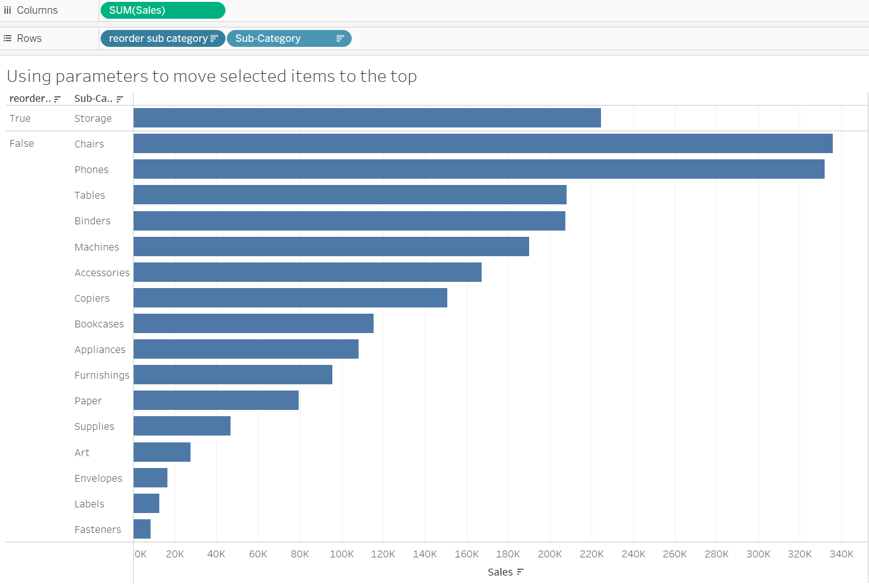Select the Bookcases row label
869x588 pixels.
[x=99, y=324]
